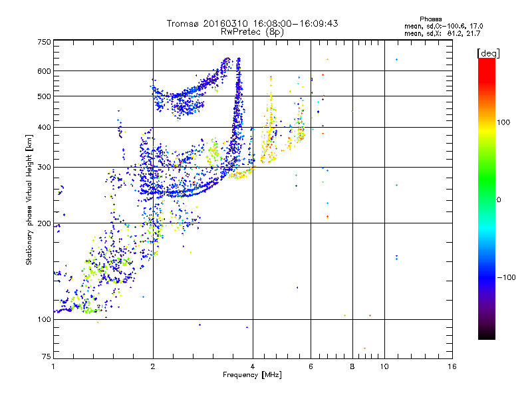This screenshot has height=399, width=532.
Task: Click the '16' tick label on frequency axis
Action: 452,366
